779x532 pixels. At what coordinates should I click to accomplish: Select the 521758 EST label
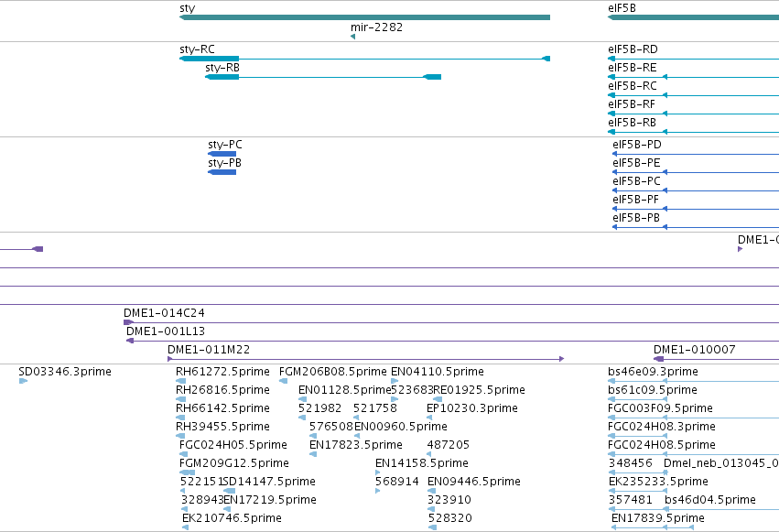(x=375, y=408)
